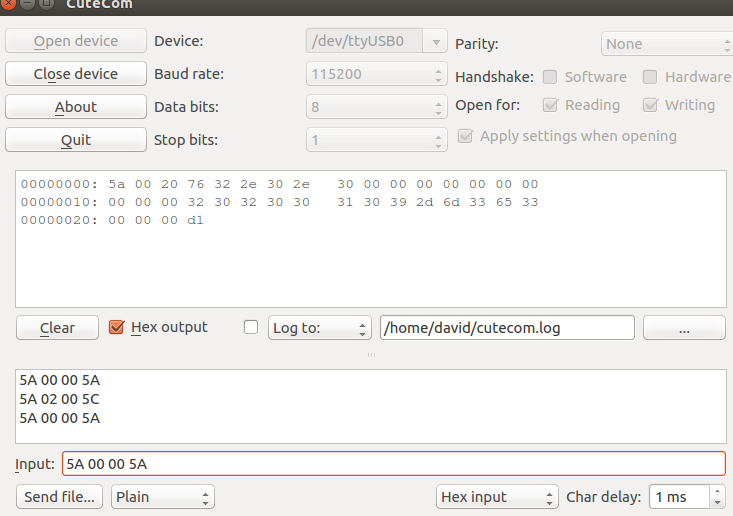Click the Close device button
This screenshot has width=733, height=516.
click(x=76, y=74)
